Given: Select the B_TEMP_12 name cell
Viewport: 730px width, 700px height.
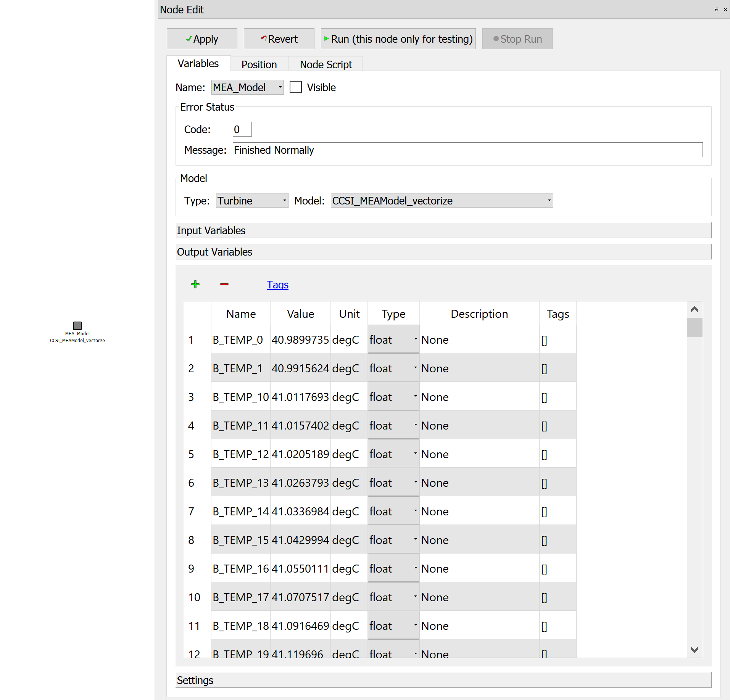Looking at the screenshot, I should pyautogui.click(x=241, y=454).
